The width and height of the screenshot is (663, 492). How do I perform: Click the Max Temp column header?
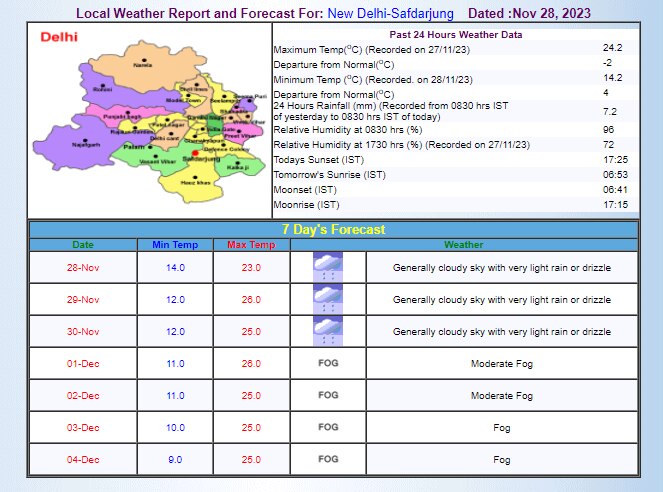(250, 245)
